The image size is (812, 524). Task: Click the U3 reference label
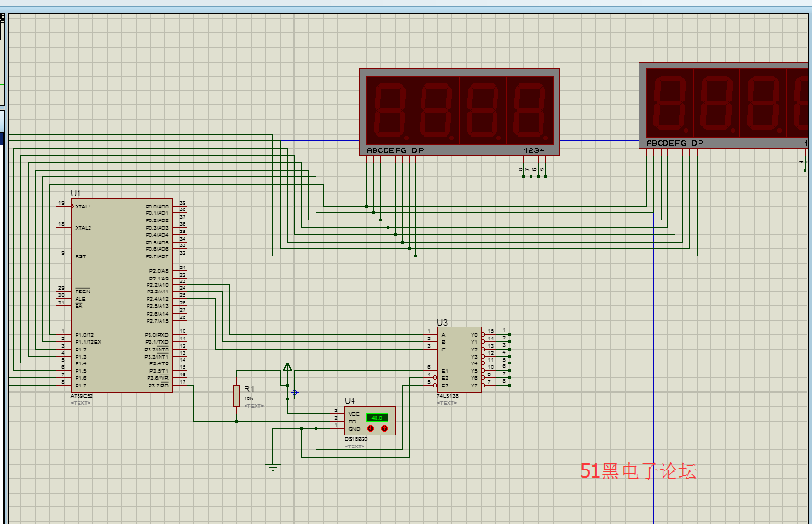click(x=442, y=322)
